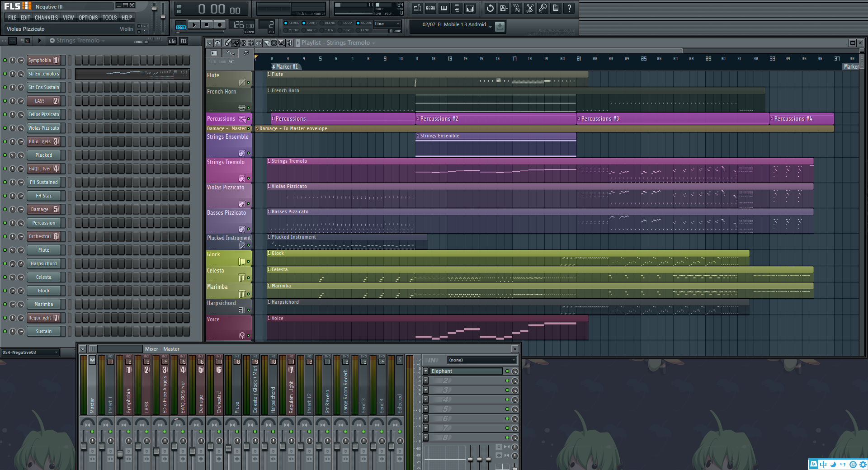This screenshot has height=470, width=868.
Task: Open the playlist options dropdown arrow
Action: (x=210, y=43)
